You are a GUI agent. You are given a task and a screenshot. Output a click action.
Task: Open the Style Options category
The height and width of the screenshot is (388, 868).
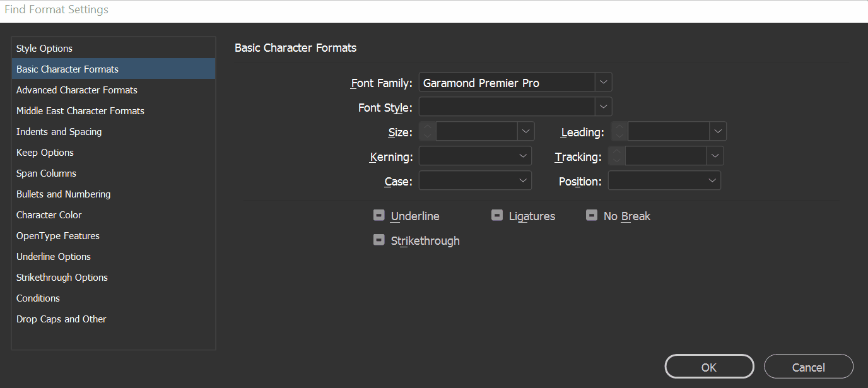point(114,49)
